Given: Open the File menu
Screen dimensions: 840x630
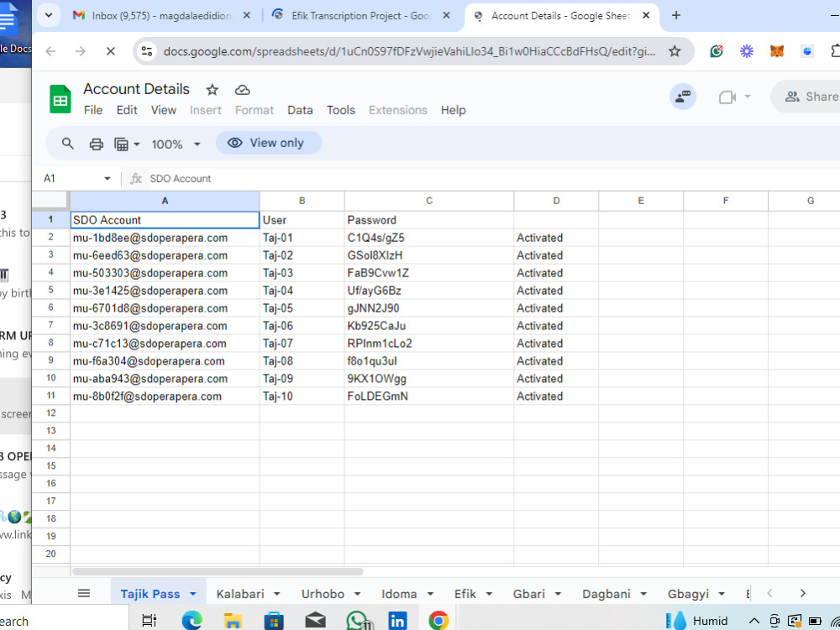Looking at the screenshot, I should pyautogui.click(x=93, y=110).
